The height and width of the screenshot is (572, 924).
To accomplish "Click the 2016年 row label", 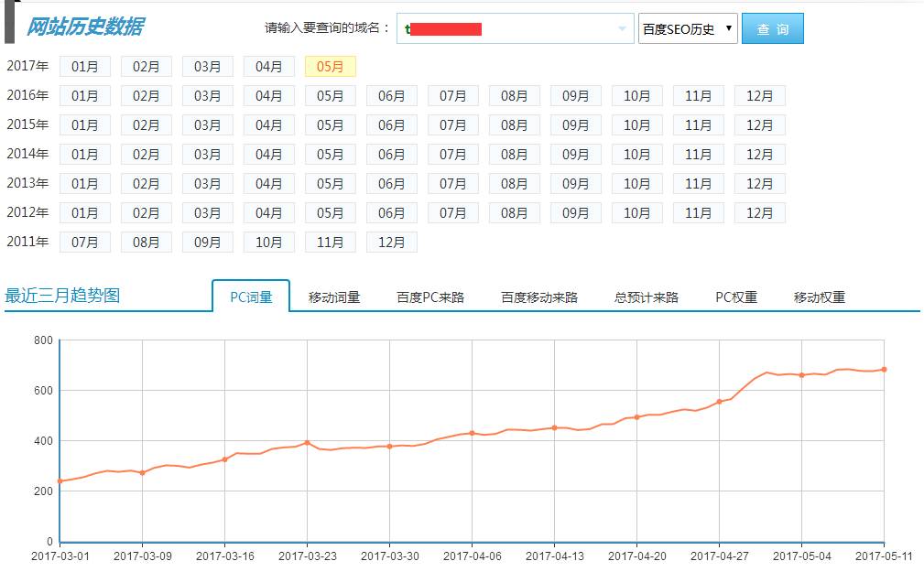I will (27, 95).
